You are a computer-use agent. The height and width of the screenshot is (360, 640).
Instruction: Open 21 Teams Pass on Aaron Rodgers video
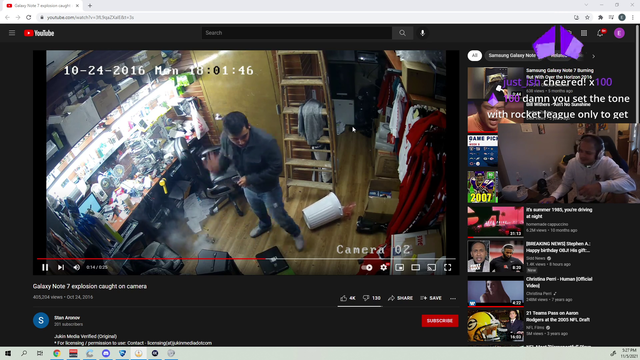[558, 316]
